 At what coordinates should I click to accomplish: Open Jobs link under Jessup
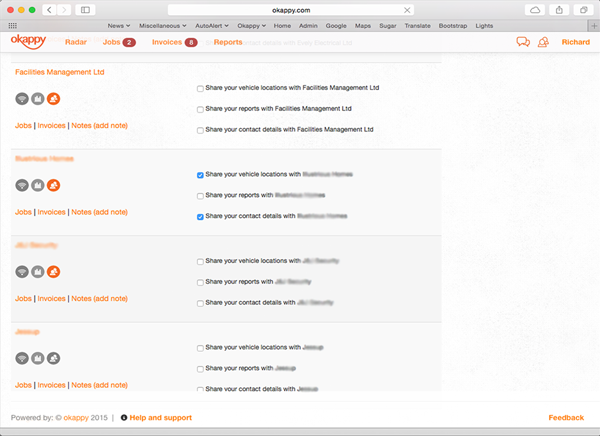point(23,385)
